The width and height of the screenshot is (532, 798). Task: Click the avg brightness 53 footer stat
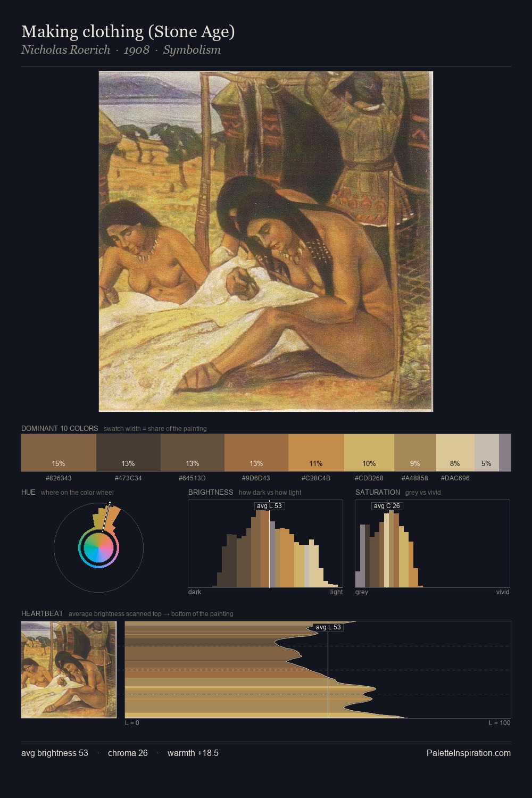pos(55,753)
